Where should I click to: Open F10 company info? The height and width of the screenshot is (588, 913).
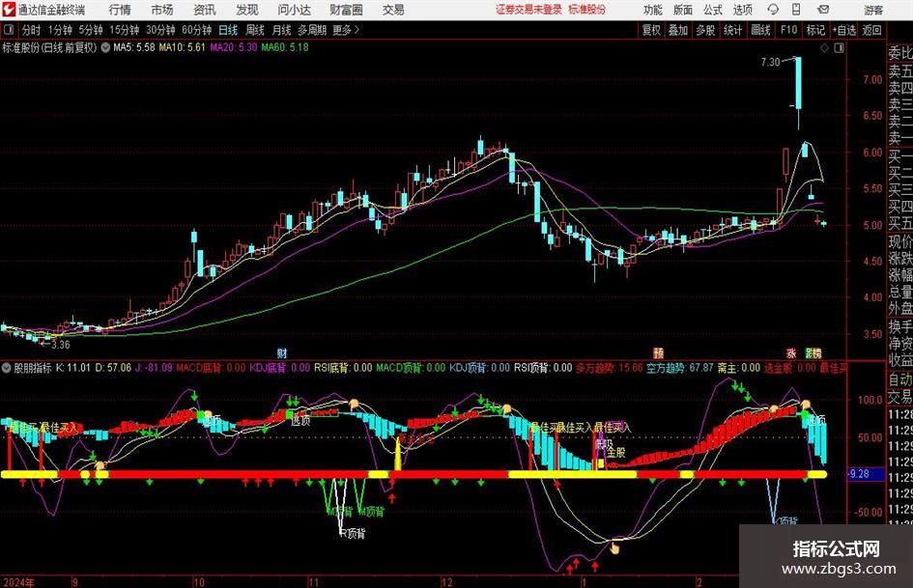pyautogui.click(x=789, y=30)
